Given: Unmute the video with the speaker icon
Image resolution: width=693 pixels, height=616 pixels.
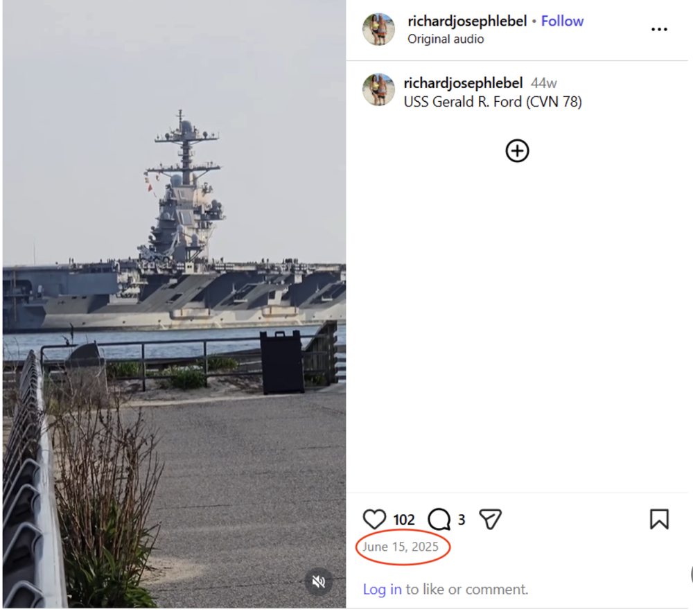Looking at the screenshot, I should pyautogui.click(x=319, y=581).
